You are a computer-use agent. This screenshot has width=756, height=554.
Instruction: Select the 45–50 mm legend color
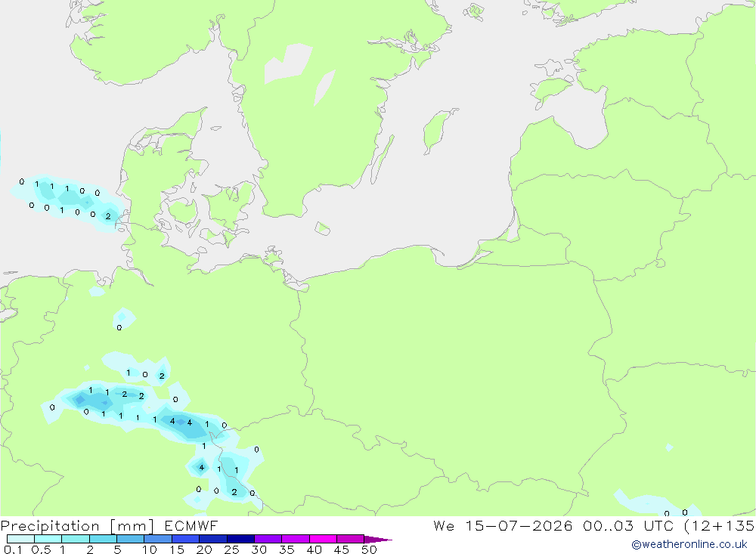click(x=351, y=539)
